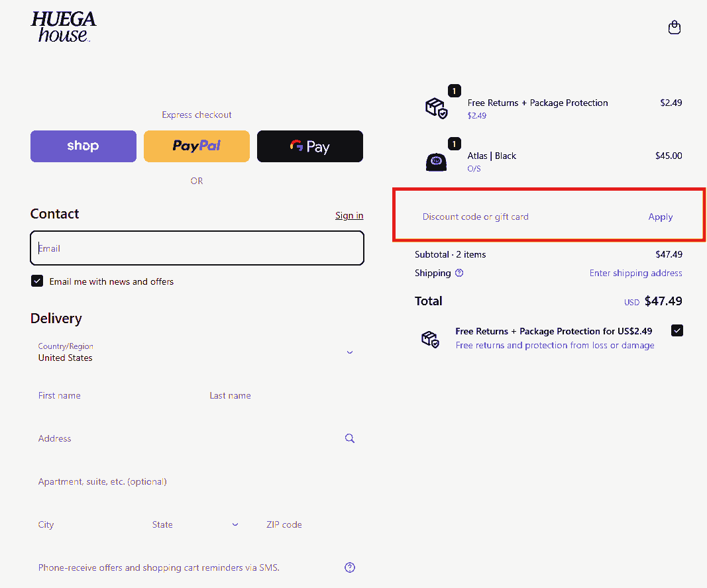Image resolution: width=707 pixels, height=588 pixels.
Task: Open the State dropdown
Action: pos(195,524)
